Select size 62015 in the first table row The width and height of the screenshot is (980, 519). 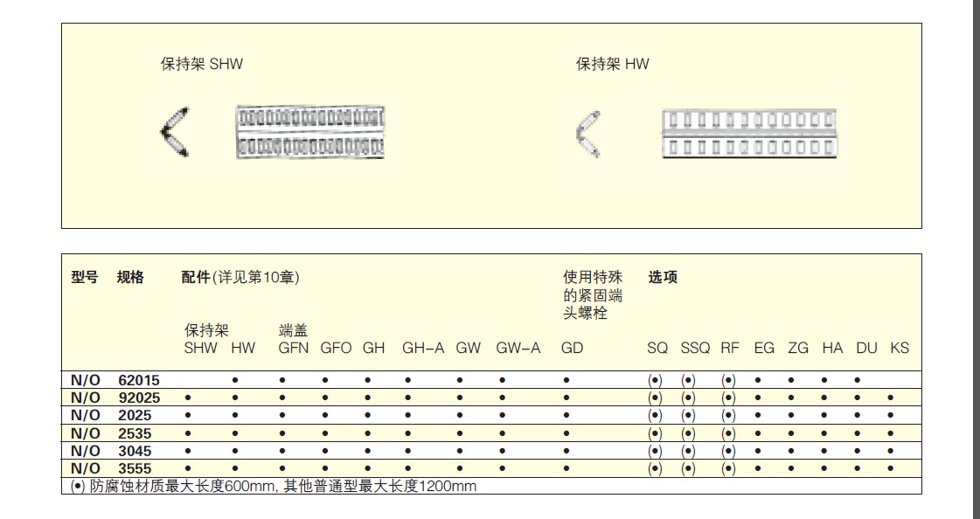[139, 380]
